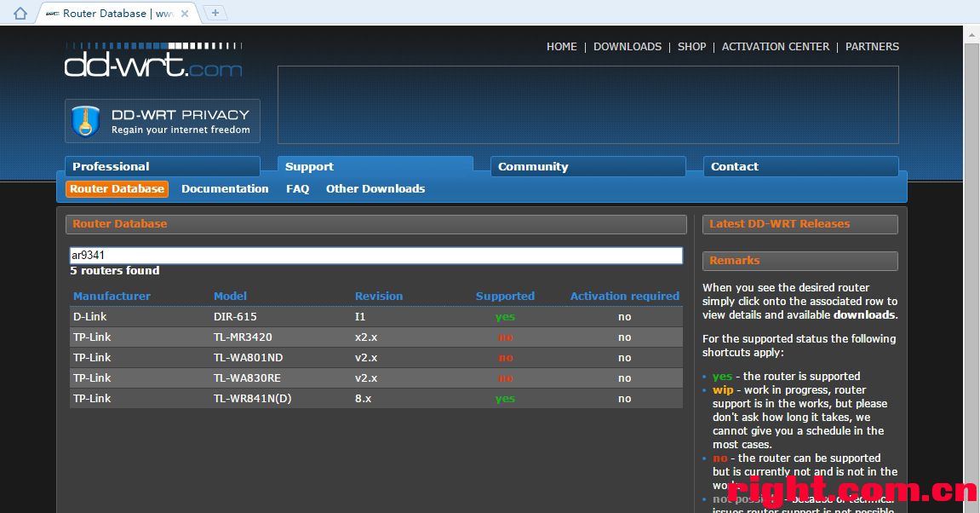980x513 pixels.
Task: Open the DOWNLOADS top link
Action: coord(628,46)
